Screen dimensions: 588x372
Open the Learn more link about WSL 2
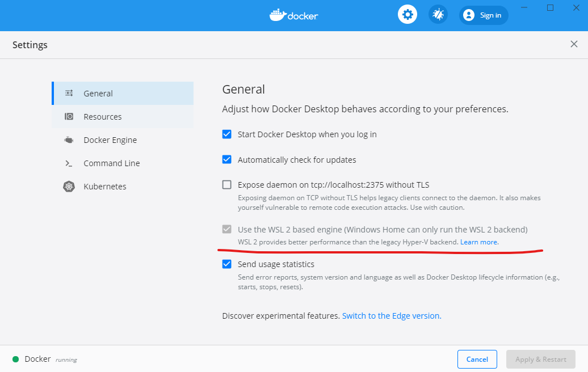click(x=479, y=242)
